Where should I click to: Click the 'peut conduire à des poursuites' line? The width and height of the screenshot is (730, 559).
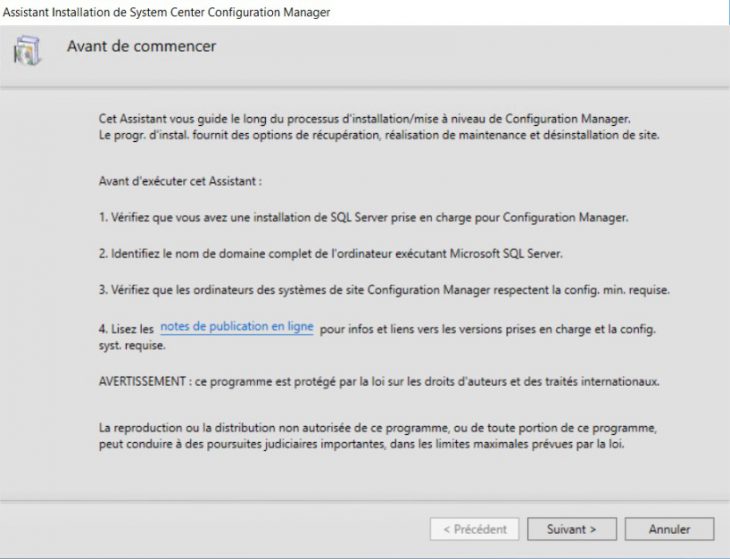[x=361, y=443]
